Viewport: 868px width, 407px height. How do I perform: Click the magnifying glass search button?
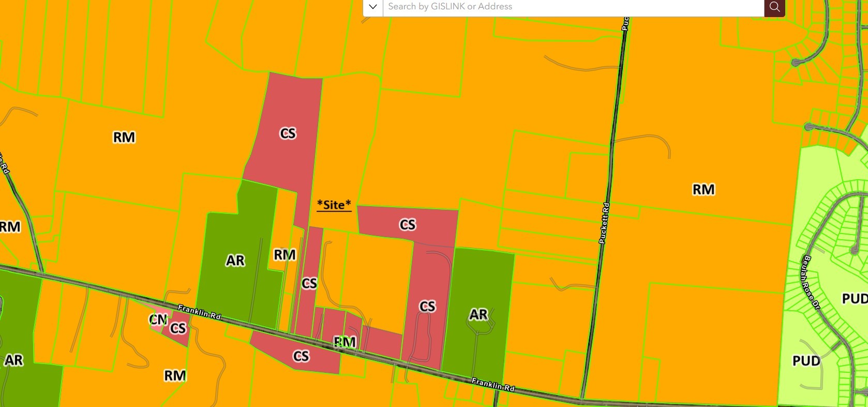(x=774, y=7)
